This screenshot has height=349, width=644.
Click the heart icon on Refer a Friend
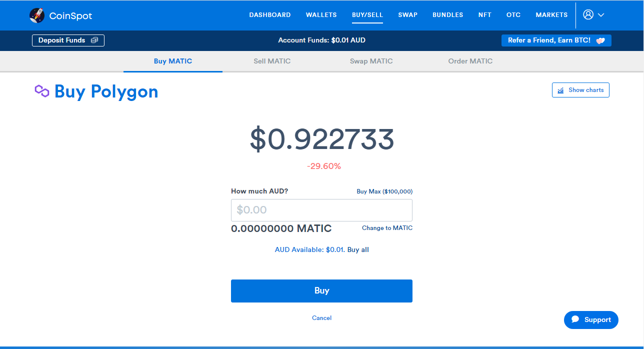(600, 40)
